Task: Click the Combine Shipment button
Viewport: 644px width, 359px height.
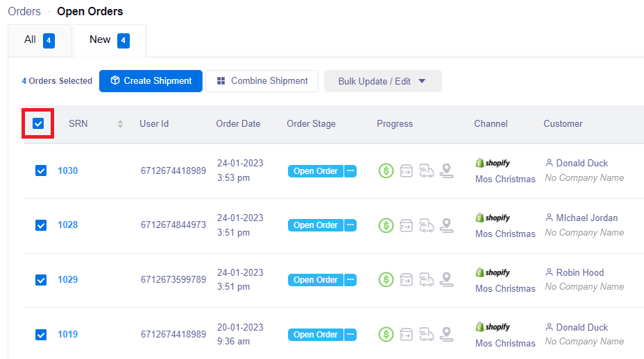Action: click(x=262, y=81)
